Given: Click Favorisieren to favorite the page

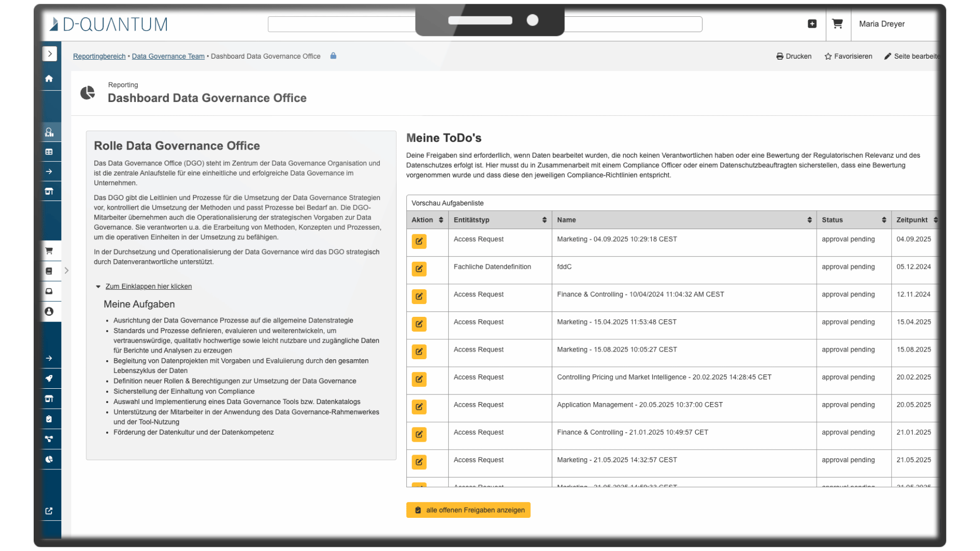Looking at the screenshot, I should (x=848, y=57).
